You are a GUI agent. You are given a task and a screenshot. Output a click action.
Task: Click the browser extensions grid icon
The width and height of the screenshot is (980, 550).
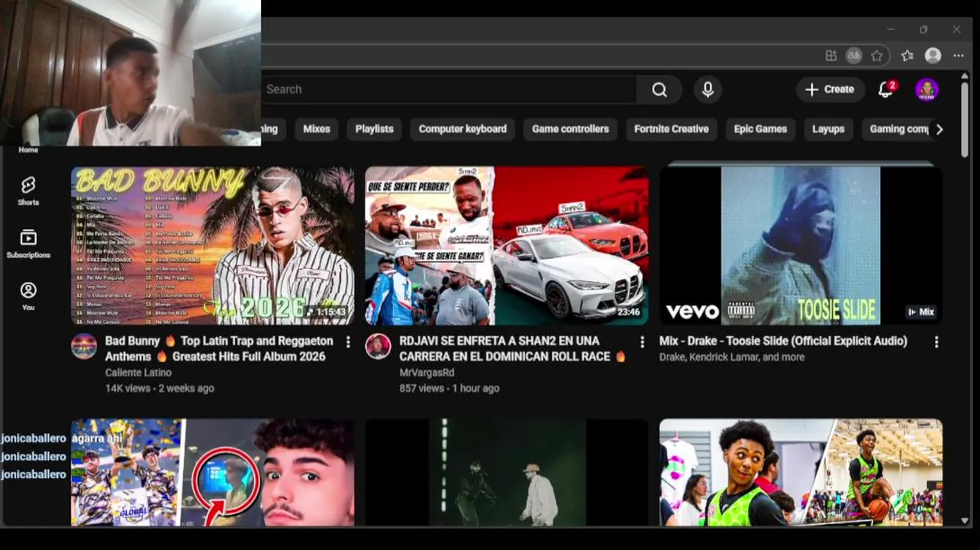pos(831,56)
